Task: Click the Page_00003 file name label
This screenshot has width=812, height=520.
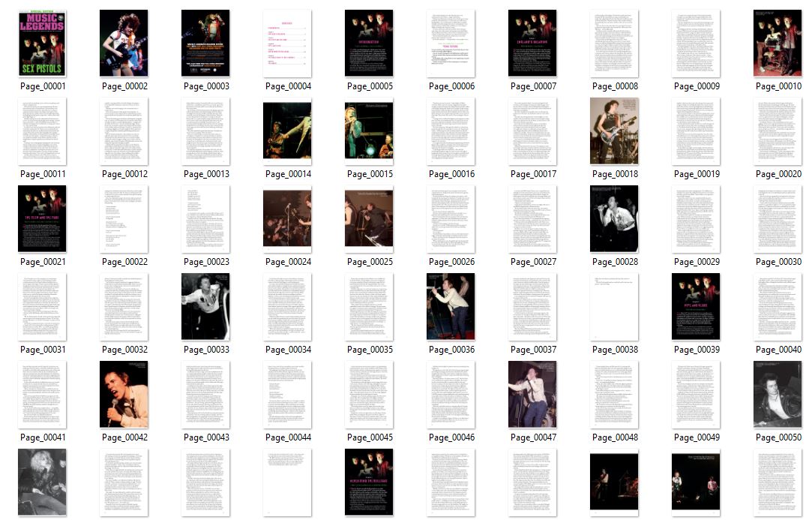Action: pyautogui.click(x=206, y=86)
